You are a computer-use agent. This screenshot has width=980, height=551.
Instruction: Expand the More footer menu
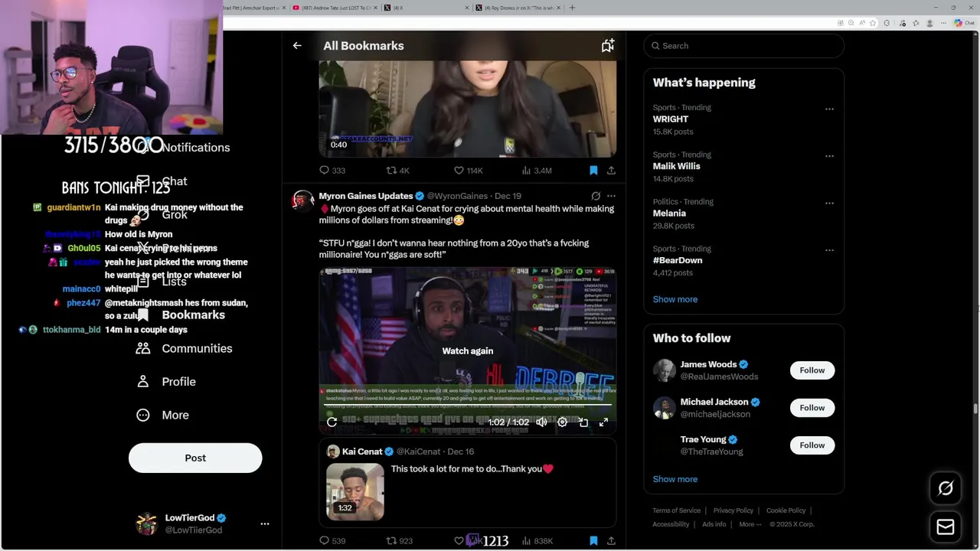(x=750, y=524)
